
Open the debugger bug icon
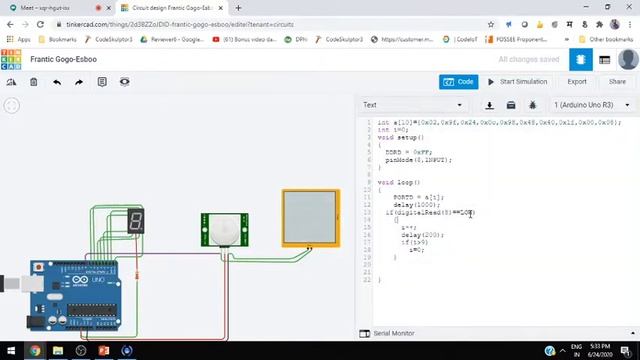click(532, 105)
